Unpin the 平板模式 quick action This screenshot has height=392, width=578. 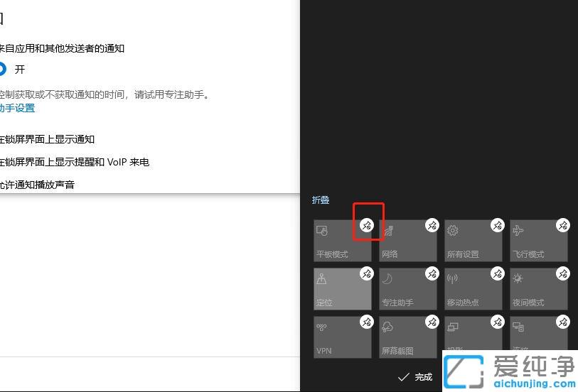point(366,225)
